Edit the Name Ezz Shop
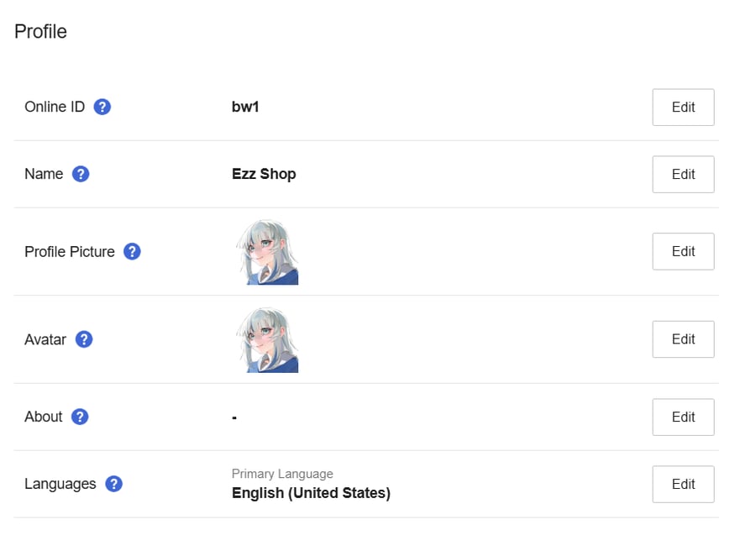The height and width of the screenshot is (551, 756). pyautogui.click(x=683, y=174)
